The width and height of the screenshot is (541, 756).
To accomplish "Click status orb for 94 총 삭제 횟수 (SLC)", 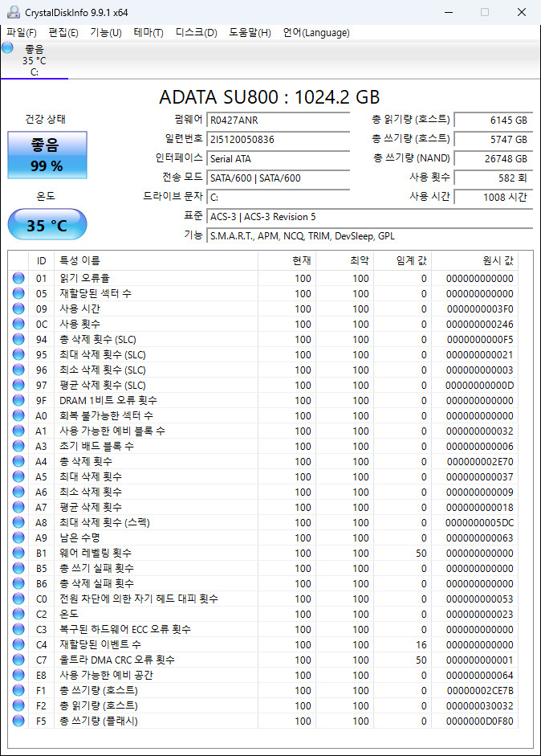I will click(x=18, y=339).
